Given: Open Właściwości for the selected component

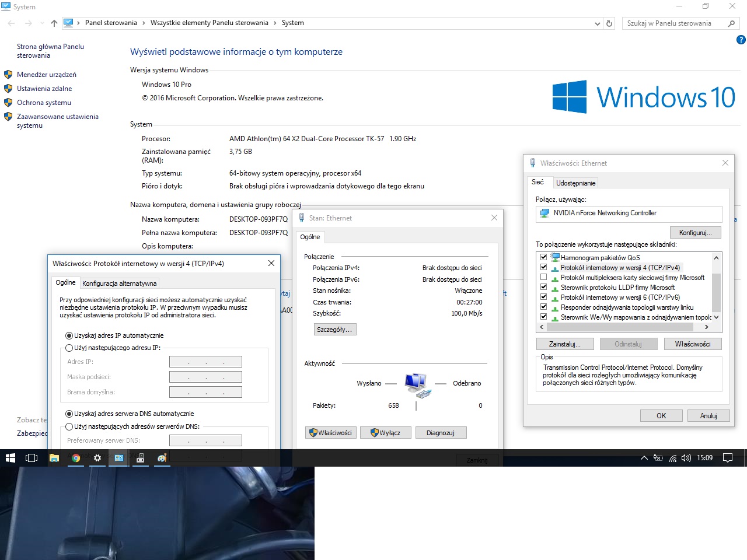Looking at the screenshot, I should click(693, 344).
